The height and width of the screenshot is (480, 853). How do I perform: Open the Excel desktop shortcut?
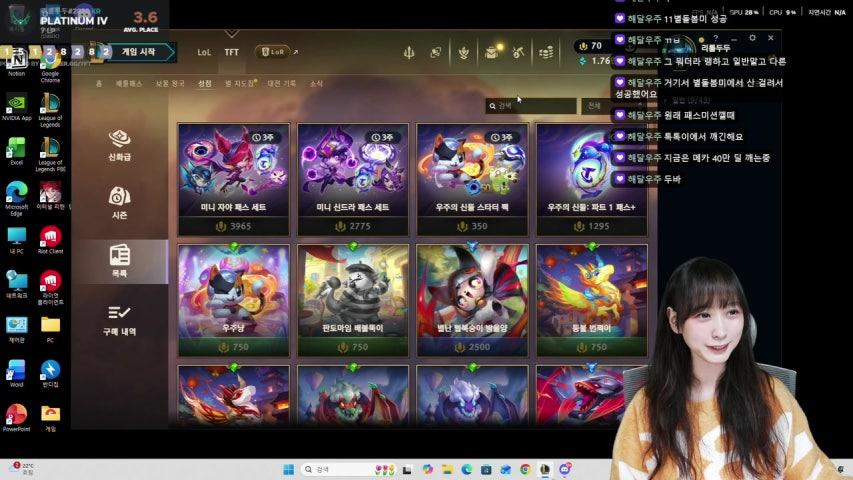[17, 151]
